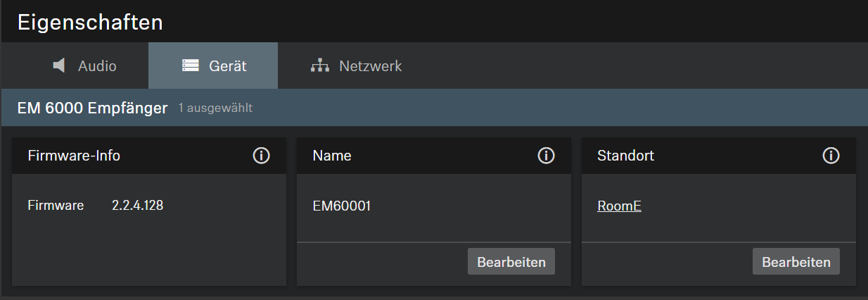This screenshot has width=868, height=300.
Task: Click the Name card heading text
Action: pyautogui.click(x=331, y=156)
